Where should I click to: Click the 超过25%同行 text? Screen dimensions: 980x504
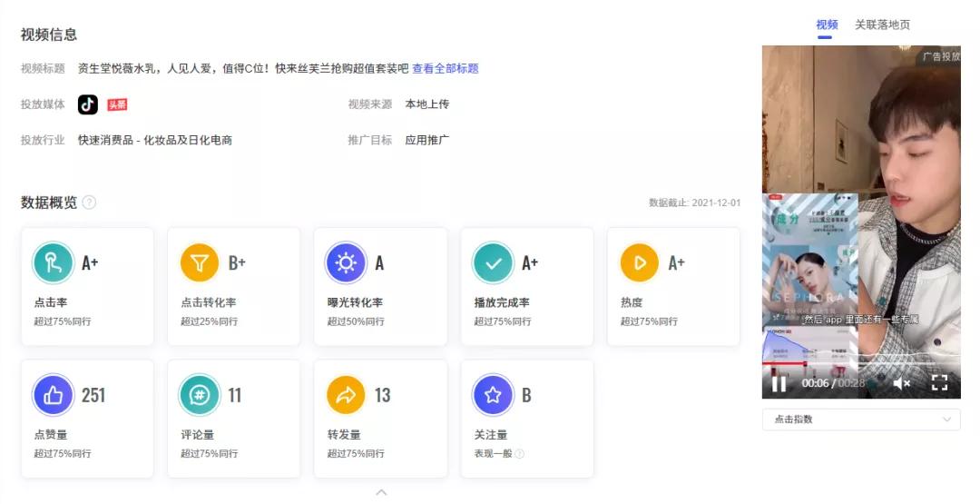click(x=209, y=321)
